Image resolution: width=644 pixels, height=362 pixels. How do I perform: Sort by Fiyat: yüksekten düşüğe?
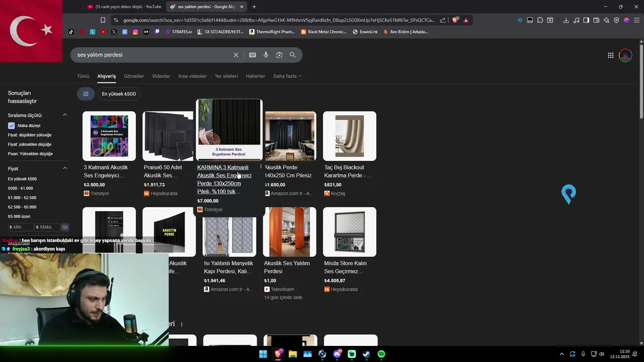point(30,144)
